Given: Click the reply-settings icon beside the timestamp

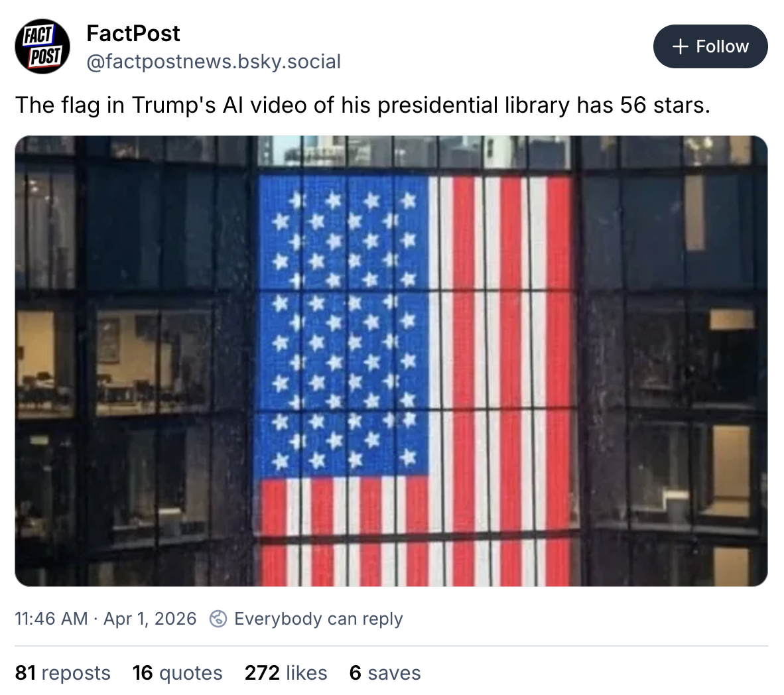Looking at the screenshot, I should tap(218, 619).
